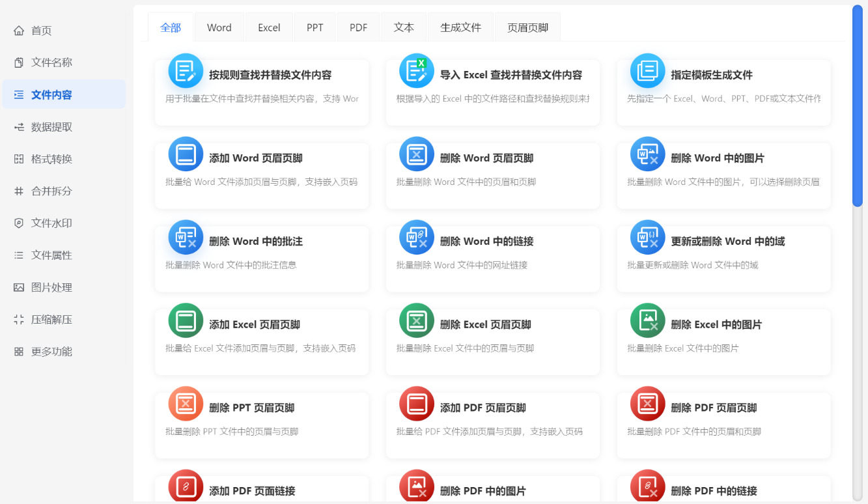Click the 按规则查找并替换文件内容 icon
This screenshot has width=868, height=504.
(x=186, y=70)
